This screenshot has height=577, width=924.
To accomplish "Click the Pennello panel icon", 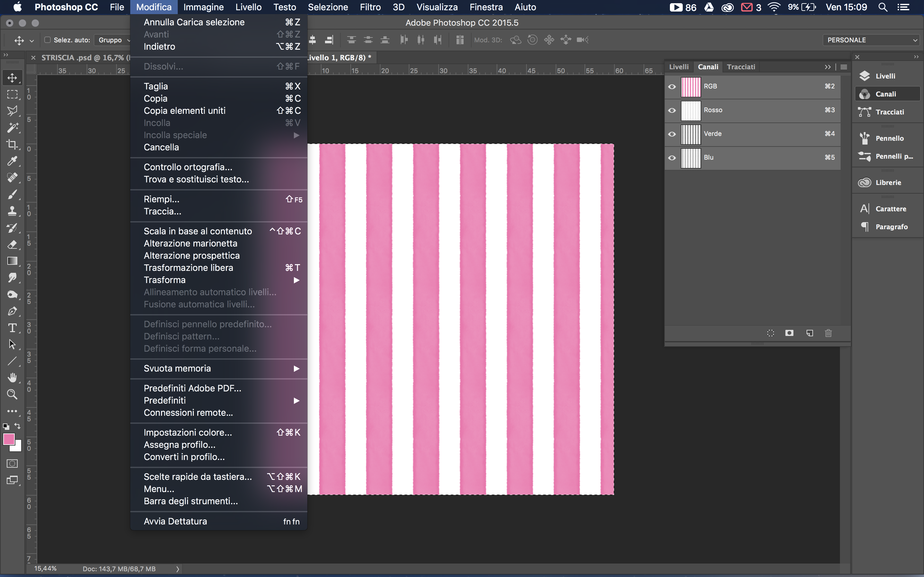I will (x=863, y=138).
